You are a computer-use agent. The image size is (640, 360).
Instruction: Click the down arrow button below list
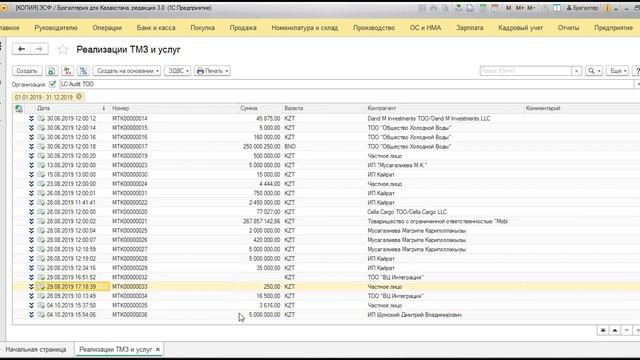coord(627,330)
